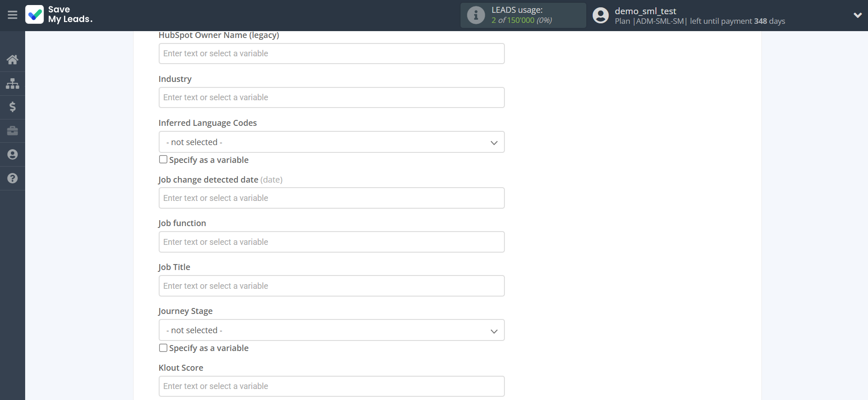Check Specify as a variable under Journey Stage

coord(163,348)
